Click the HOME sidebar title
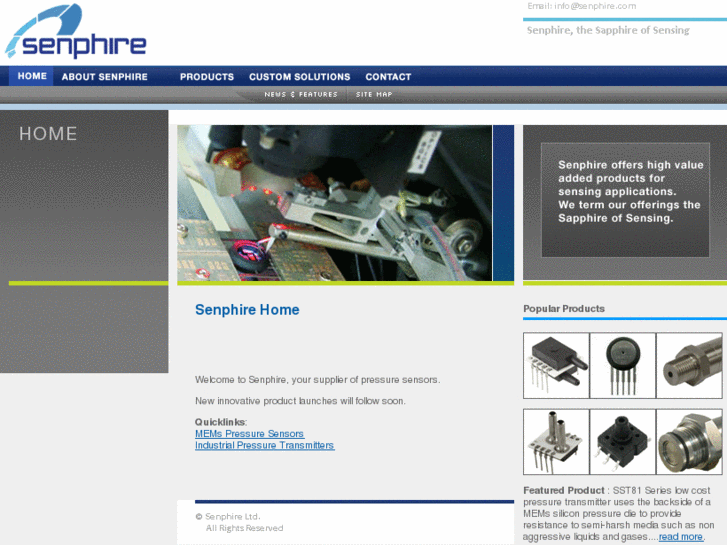The image size is (727, 545). click(48, 134)
